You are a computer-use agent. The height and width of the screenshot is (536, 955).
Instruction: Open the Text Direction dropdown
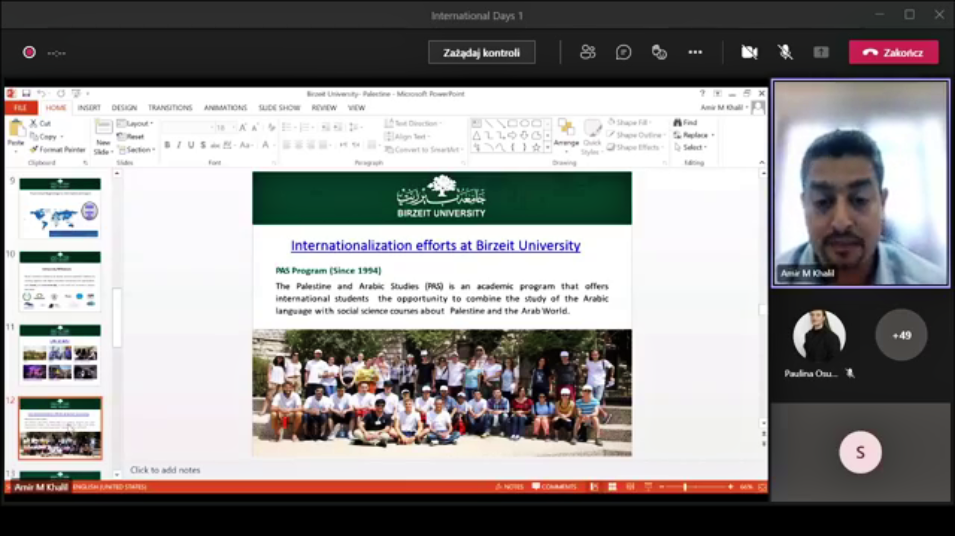point(413,124)
